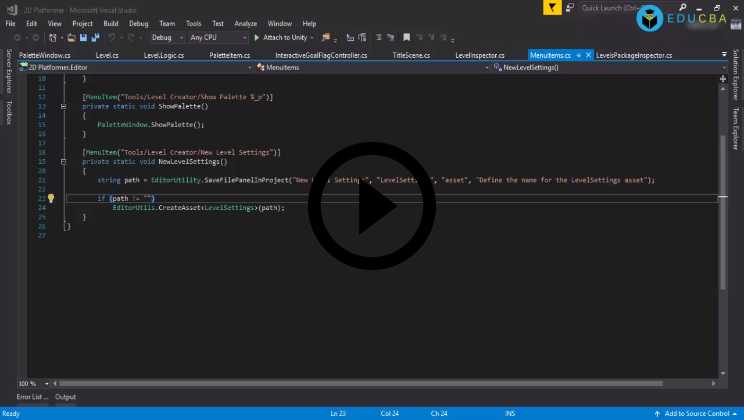Open the Toolbox side panel

coord(8,112)
